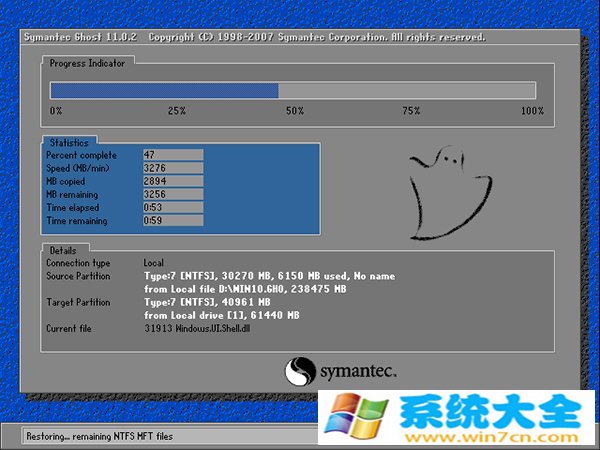Click the source line with 30270 MB

pos(269,276)
